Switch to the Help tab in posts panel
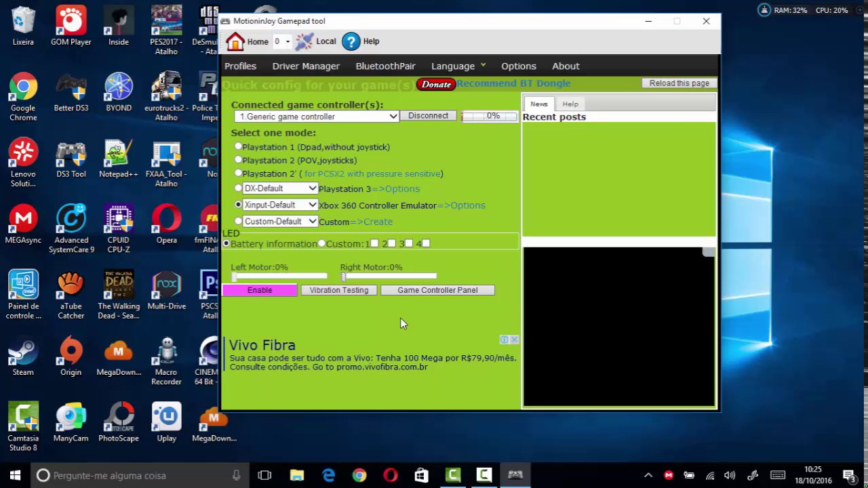The image size is (868, 488). click(x=570, y=104)
